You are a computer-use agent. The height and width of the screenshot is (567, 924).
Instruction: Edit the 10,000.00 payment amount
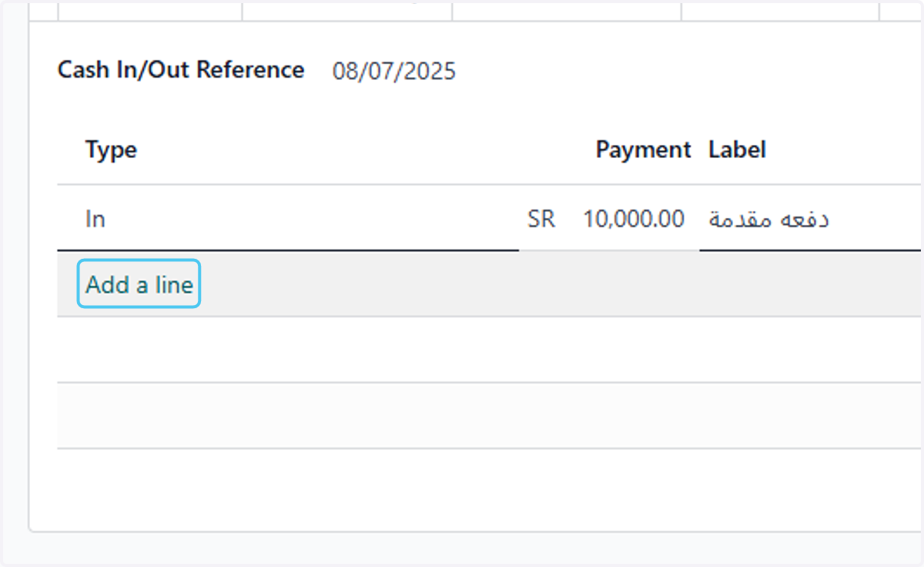coord(633,219)
